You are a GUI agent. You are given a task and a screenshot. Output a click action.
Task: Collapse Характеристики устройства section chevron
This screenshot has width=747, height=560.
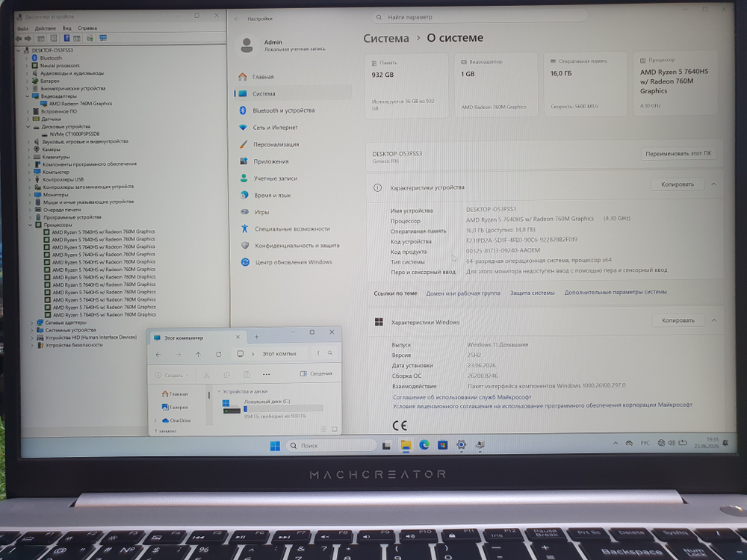click(x=713, y=184)
